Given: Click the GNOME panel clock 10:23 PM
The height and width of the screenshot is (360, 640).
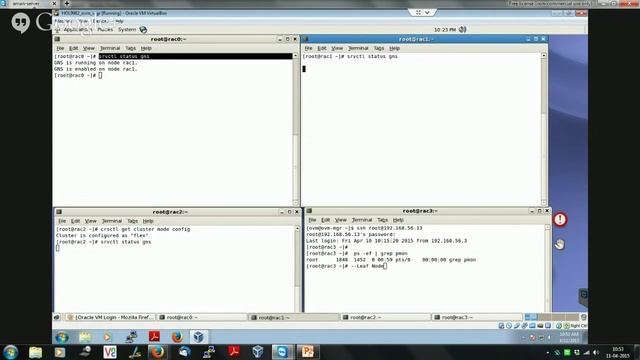Looking at the screenshot, I should (x=445, y=30).
